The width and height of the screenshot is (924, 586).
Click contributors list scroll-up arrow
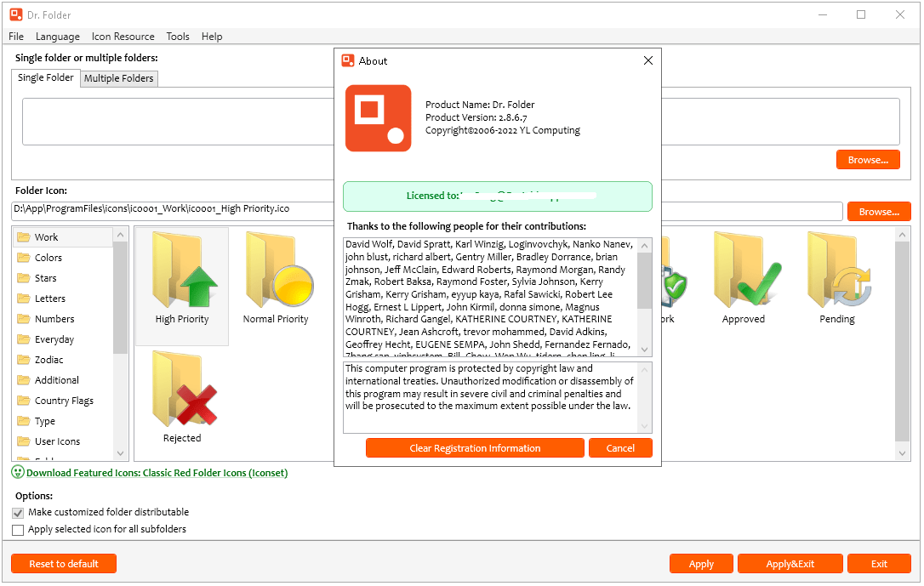click(x=645, y=246)
